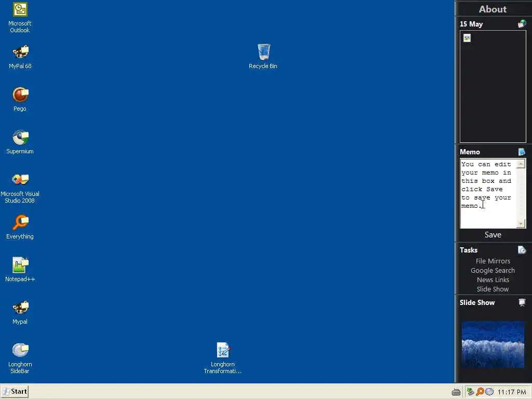
Task: Click Save to store the memo
Action: [x=493, y=235]
